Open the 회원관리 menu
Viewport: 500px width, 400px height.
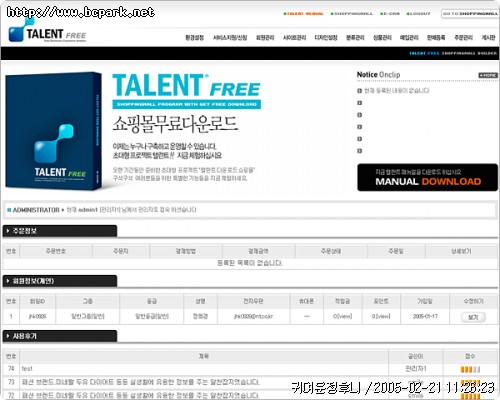click(x=265, y=38)
